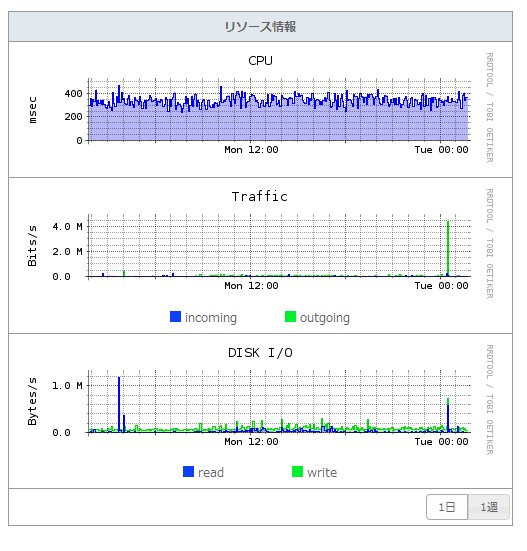Viewport: 527px width, 551px height.
Task: Click the Traffic graph title
Action: [260, 196]
